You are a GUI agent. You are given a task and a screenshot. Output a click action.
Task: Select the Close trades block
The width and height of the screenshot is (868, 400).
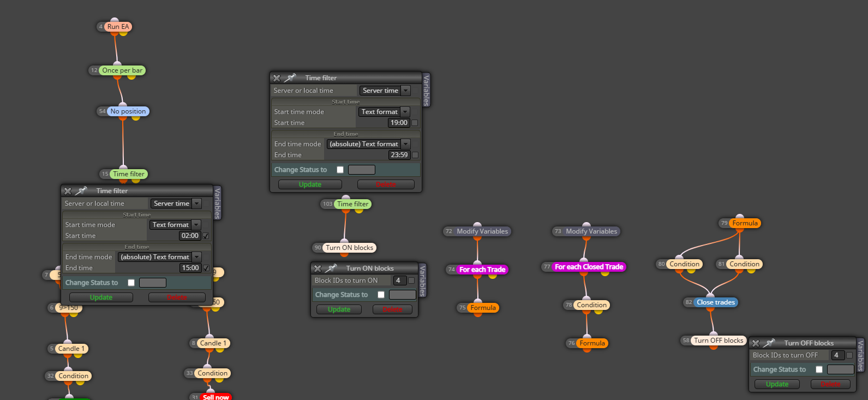(x=716, y=302)
